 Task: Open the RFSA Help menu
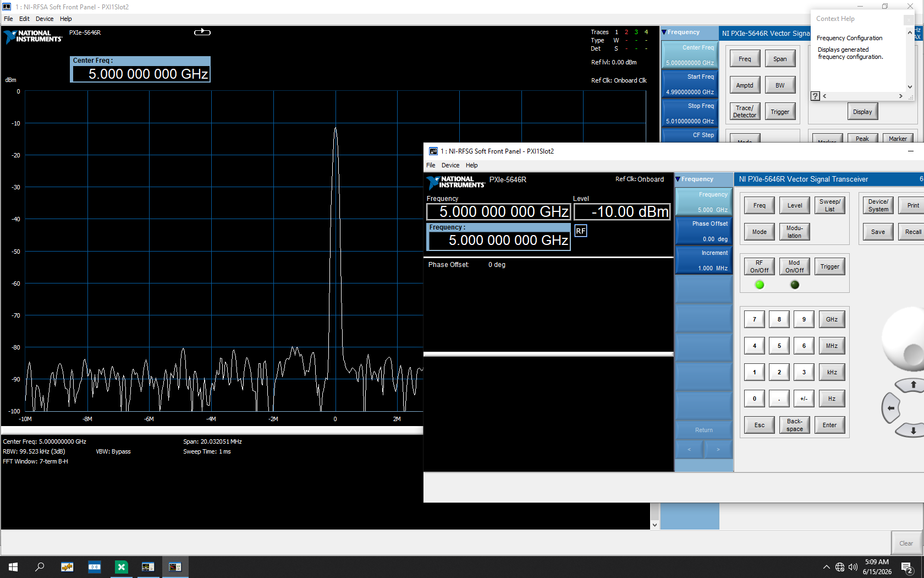coord(66,19)
